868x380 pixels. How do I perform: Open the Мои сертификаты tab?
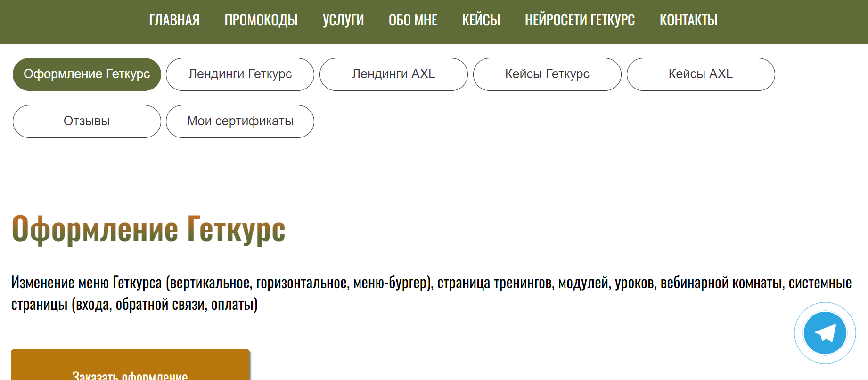240,121
